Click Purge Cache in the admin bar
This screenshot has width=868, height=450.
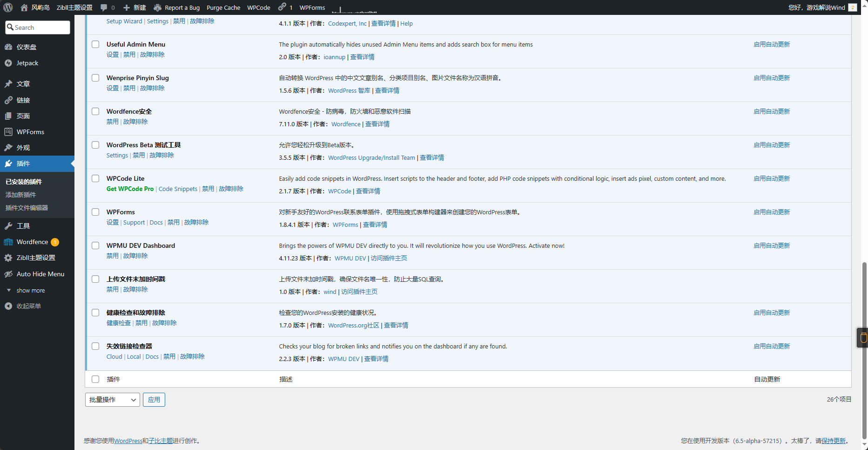click(223, 7)
